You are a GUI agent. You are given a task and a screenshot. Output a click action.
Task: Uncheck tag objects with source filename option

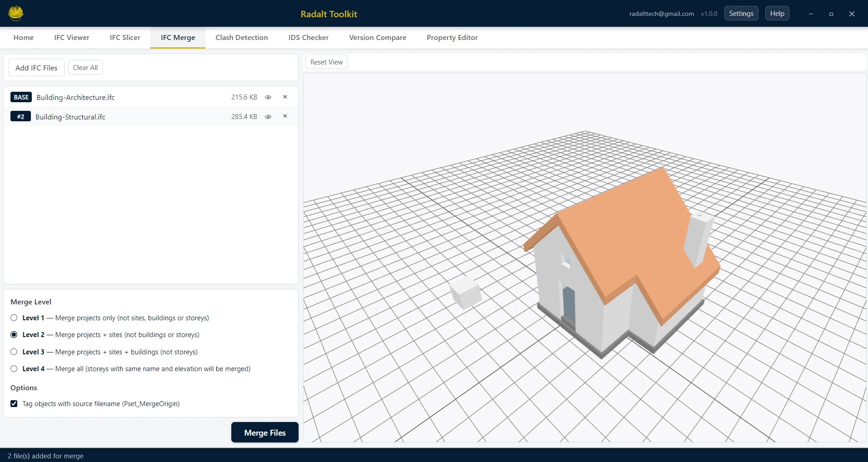[14, 403]
